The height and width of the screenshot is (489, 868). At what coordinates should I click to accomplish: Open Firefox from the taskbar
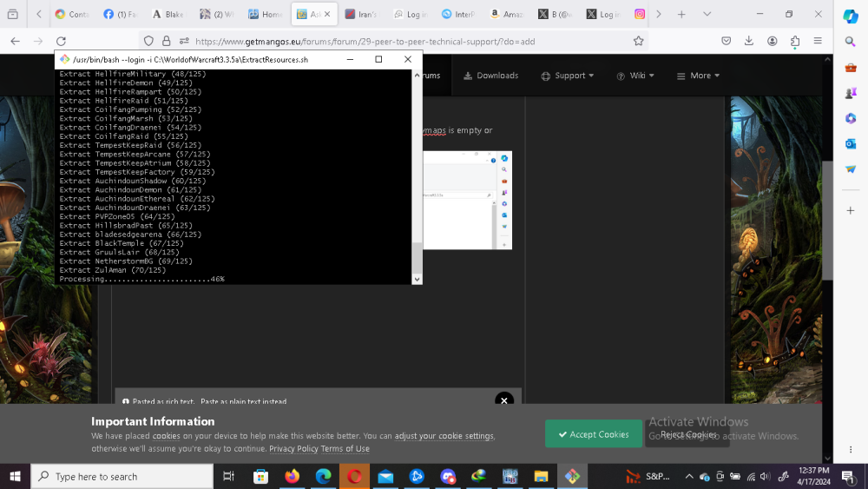291,476
